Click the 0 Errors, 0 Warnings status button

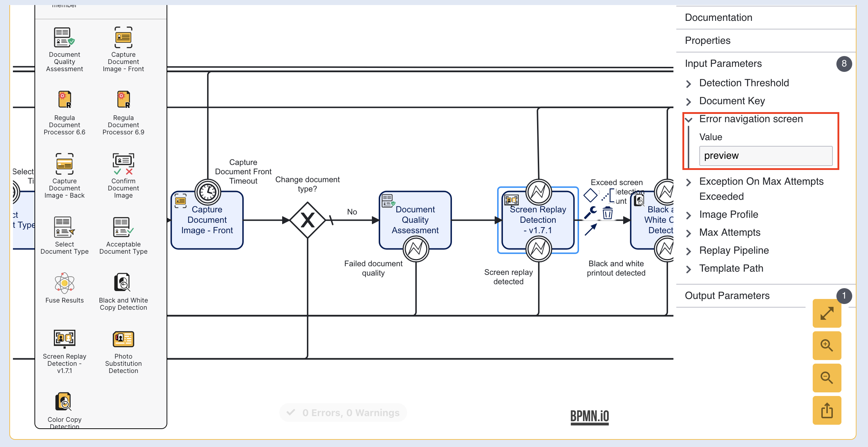343,413
